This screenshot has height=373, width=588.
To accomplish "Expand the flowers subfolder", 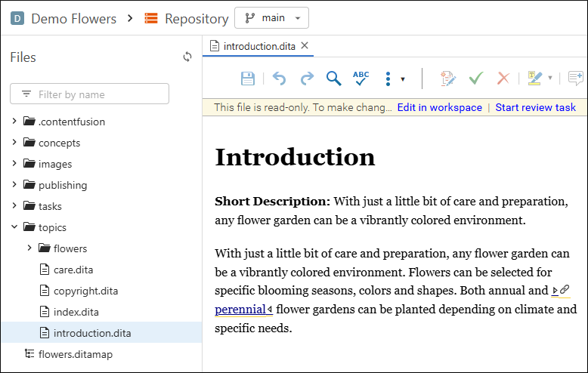I will click(29, 248).
